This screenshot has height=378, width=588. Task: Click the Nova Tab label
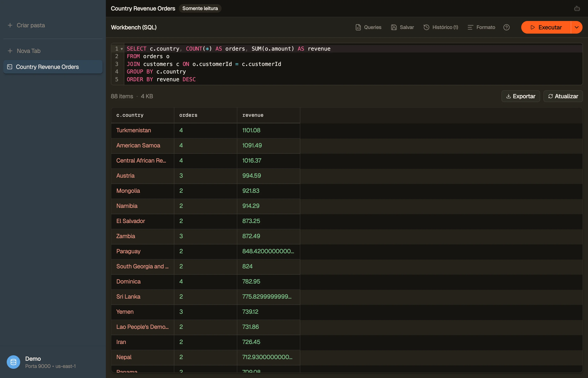tap(29, 51)
